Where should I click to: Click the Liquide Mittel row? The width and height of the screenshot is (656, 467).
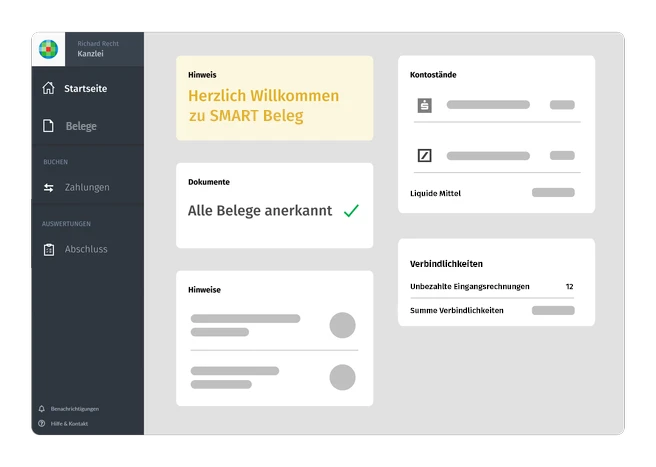436,193
